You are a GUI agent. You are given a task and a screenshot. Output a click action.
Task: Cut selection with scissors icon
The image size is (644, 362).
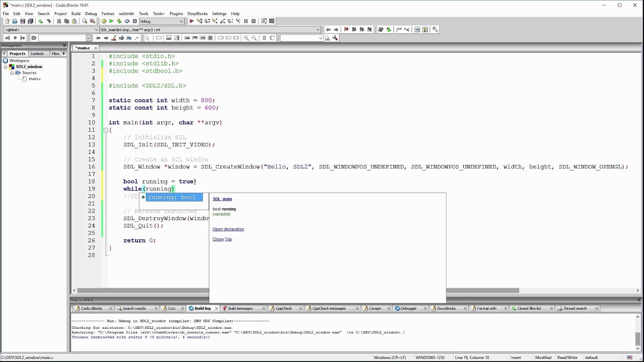pyautogui.click(x=59, y=21)
